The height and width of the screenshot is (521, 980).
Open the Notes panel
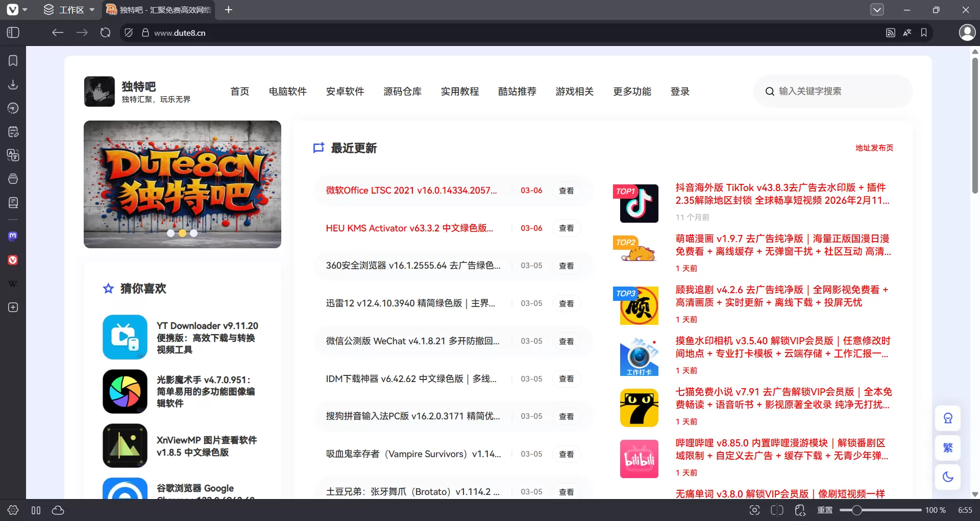tap(13, 131)
